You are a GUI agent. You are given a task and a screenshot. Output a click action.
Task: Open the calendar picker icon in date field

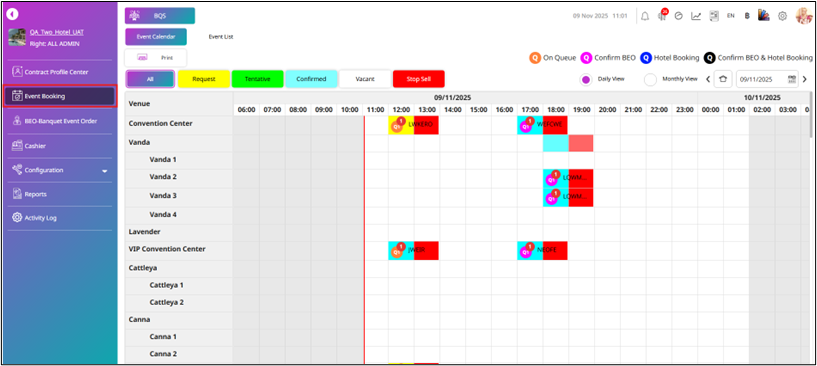point(792,79)
